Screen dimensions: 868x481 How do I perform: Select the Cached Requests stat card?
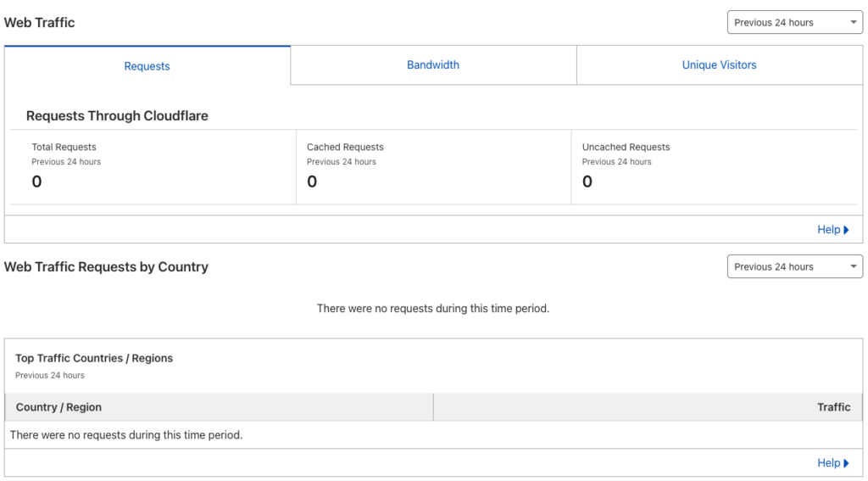[x=433, y=167]
